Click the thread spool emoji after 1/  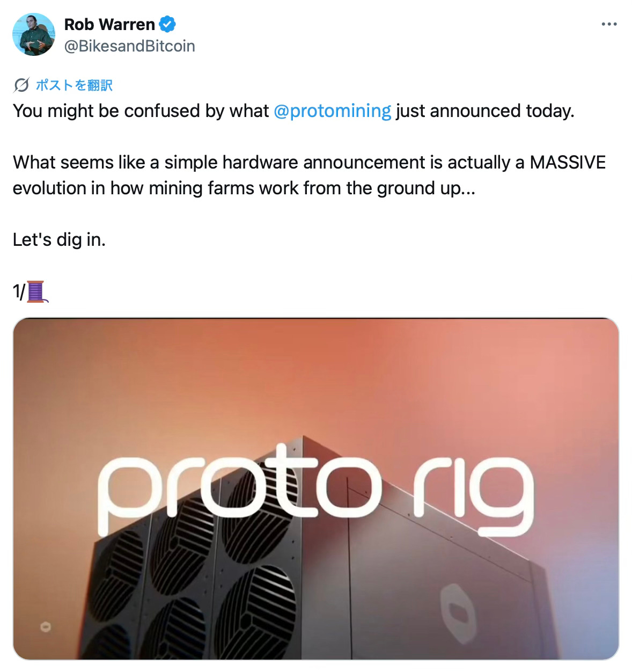pos(37,291)
